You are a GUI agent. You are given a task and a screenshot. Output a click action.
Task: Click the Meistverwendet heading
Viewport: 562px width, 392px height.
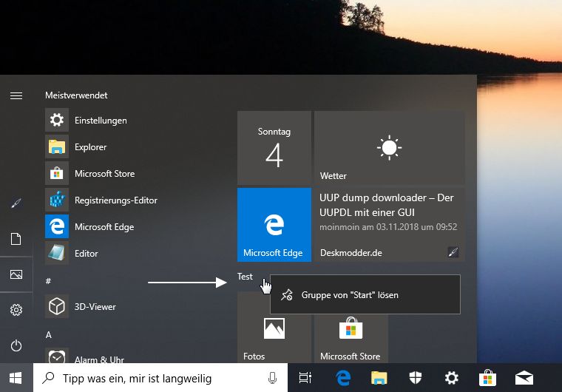pyautogui.click(x=76, y=95)
